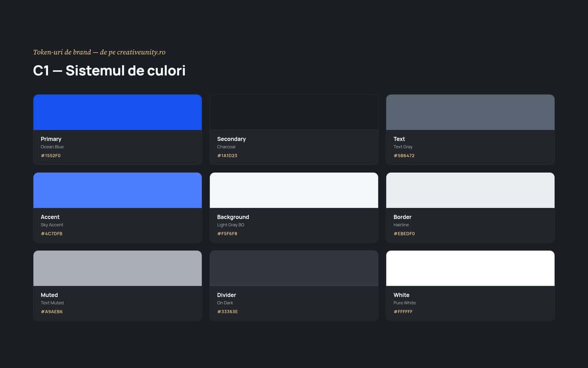Click the C1 Sistemul de culori heading
The width and height of the screenshot is (588, 368).
109,71
